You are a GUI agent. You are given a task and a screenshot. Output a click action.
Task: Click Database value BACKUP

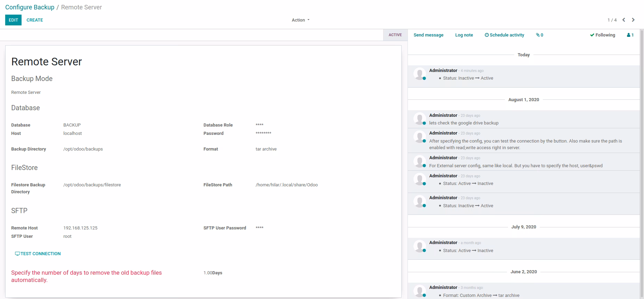[72, 125]
